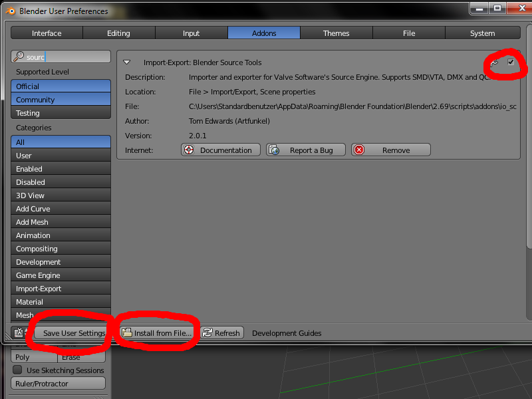Minimize the User Preferences window
The image size is (532, 399).
coord(479,8)
